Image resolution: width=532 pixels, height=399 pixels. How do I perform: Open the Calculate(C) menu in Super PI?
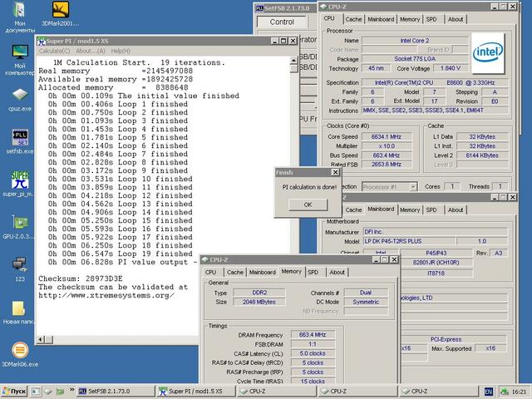point(54,51)
